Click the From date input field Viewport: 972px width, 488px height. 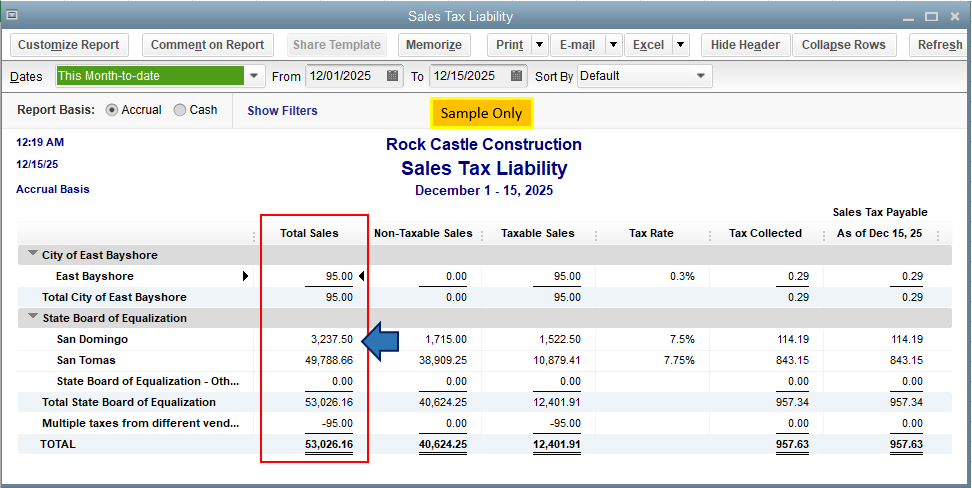(344, 76)
